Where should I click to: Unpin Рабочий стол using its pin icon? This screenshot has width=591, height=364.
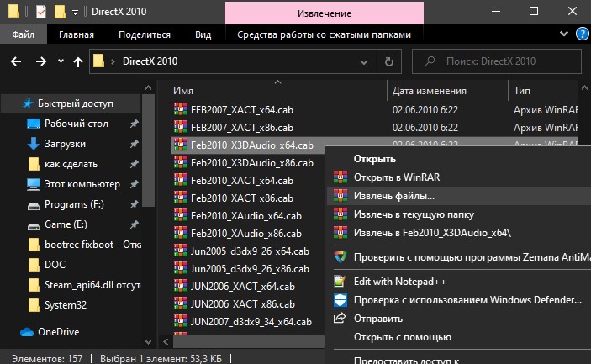coord(135,124)
